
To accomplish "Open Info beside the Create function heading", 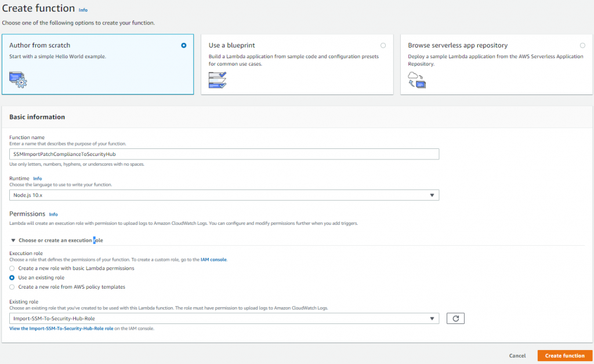I will pyautogui.click(x=83, y=10).
